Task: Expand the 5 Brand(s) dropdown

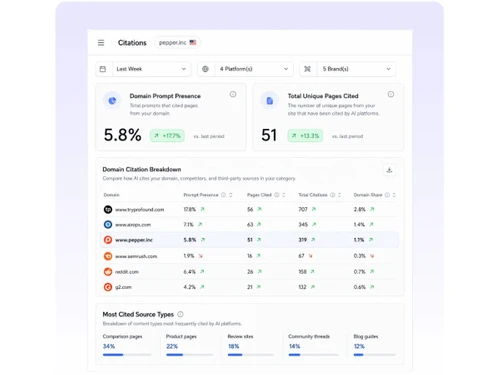Action: point(348,69)
